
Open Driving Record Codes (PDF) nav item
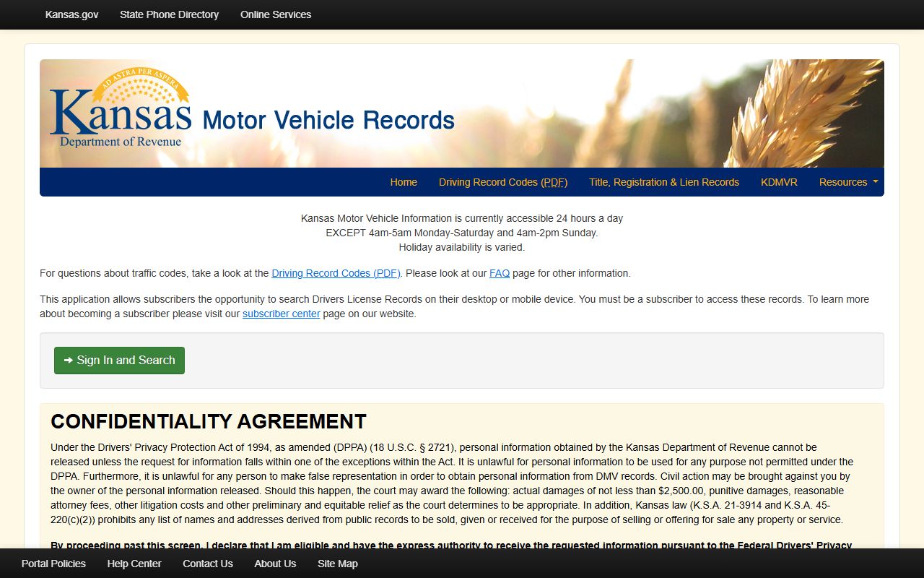[x=503, y=182]
